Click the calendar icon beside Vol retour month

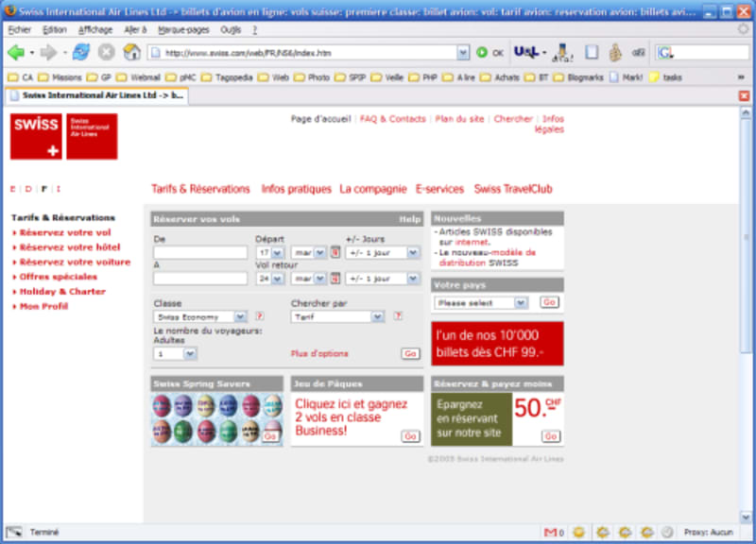click(x=335, y=278)
